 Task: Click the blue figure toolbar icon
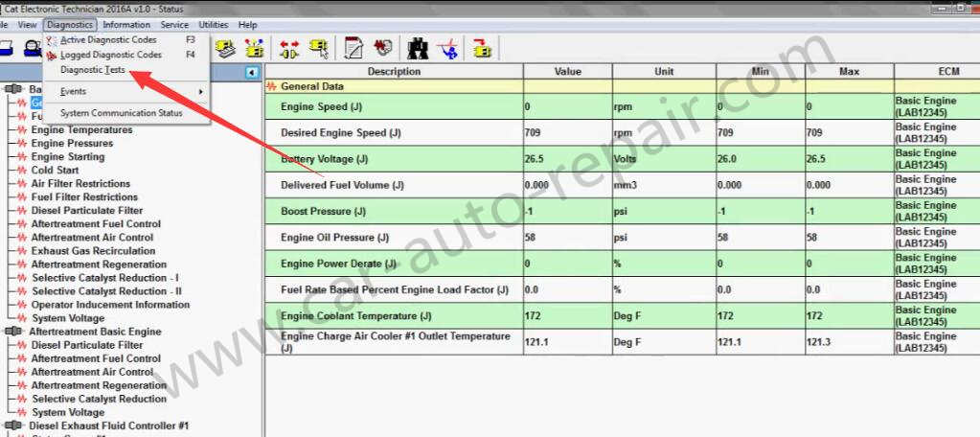coord(447,48)
